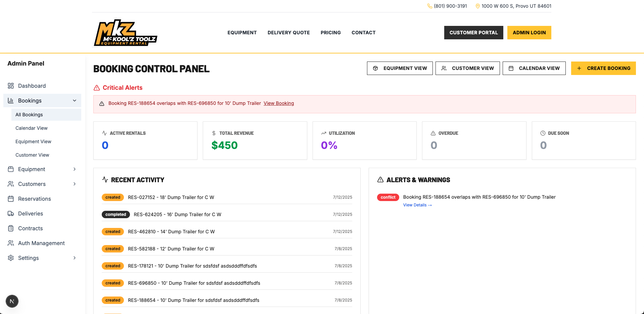Click the Bookings chart icon in sidebar
The width and height of the screenshot is (644, 314).
11,101
